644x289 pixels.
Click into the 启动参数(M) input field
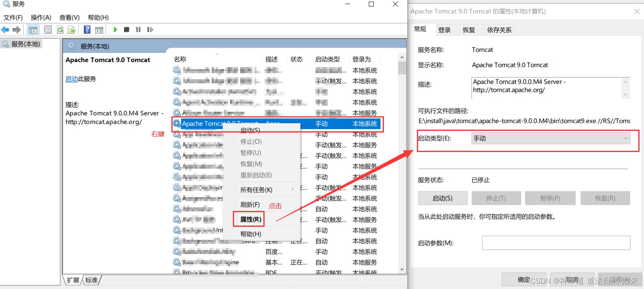(556, 243)
